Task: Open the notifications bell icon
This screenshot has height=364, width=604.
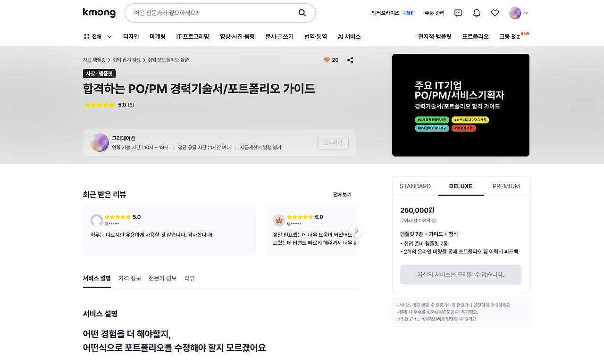Action: pos(476,13)
